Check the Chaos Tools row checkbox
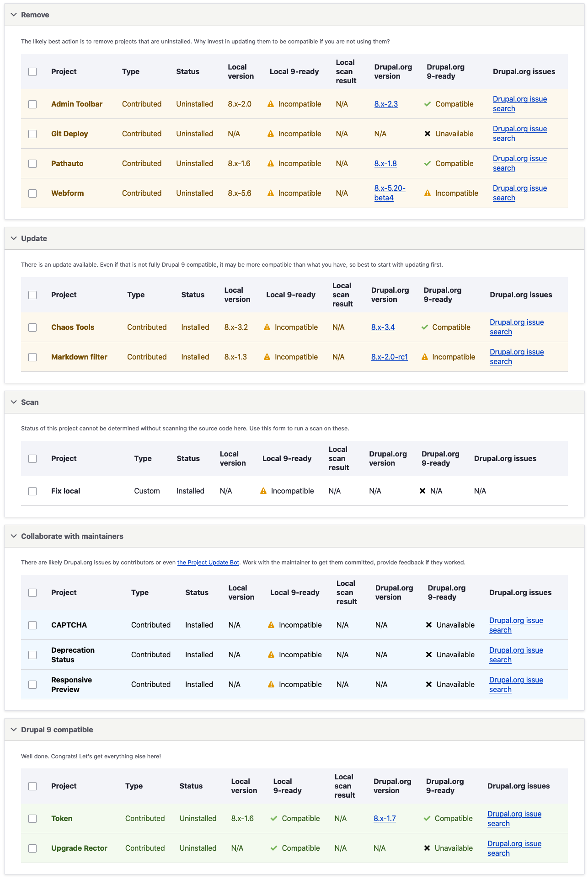The height and width of the screenshot is (880, 588). (x=32, y=327)
